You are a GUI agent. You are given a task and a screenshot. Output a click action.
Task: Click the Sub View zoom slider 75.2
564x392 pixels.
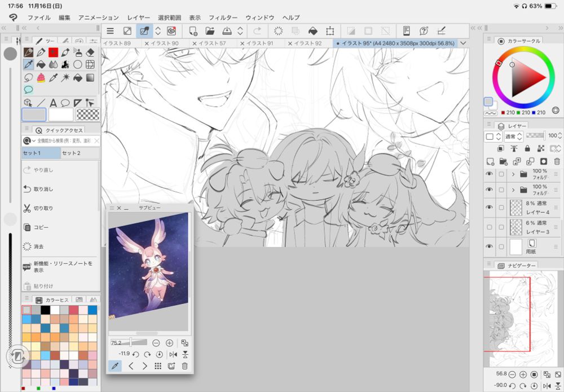click(129, 343)
